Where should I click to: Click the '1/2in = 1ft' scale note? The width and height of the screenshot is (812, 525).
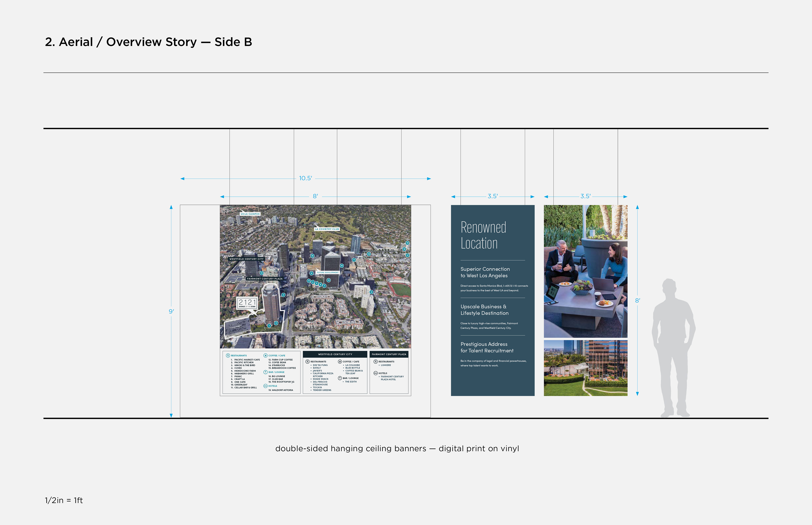tap(64, 500)
